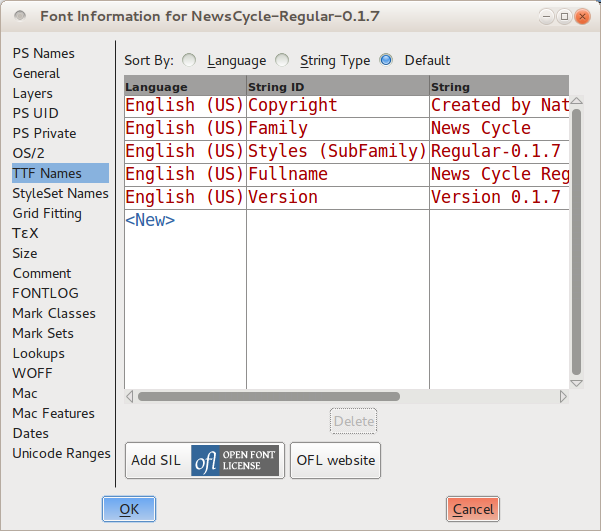Click the window icon in the title bar
Screen dimensions: 601x531
(x=17, y=17)
